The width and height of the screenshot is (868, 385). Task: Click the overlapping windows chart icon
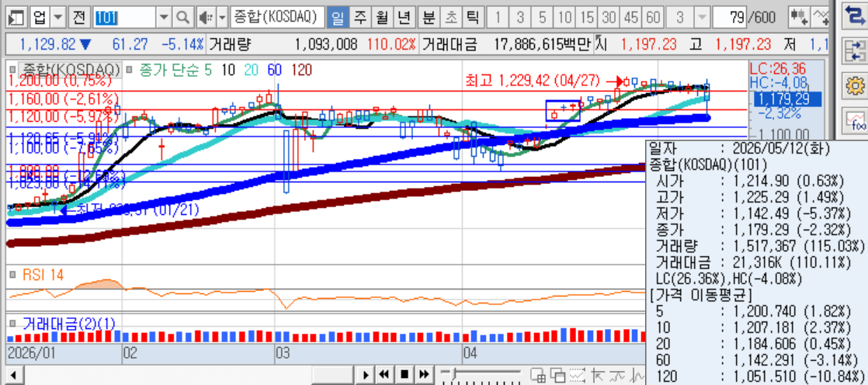pyautogui.click(x=557, y=375)
